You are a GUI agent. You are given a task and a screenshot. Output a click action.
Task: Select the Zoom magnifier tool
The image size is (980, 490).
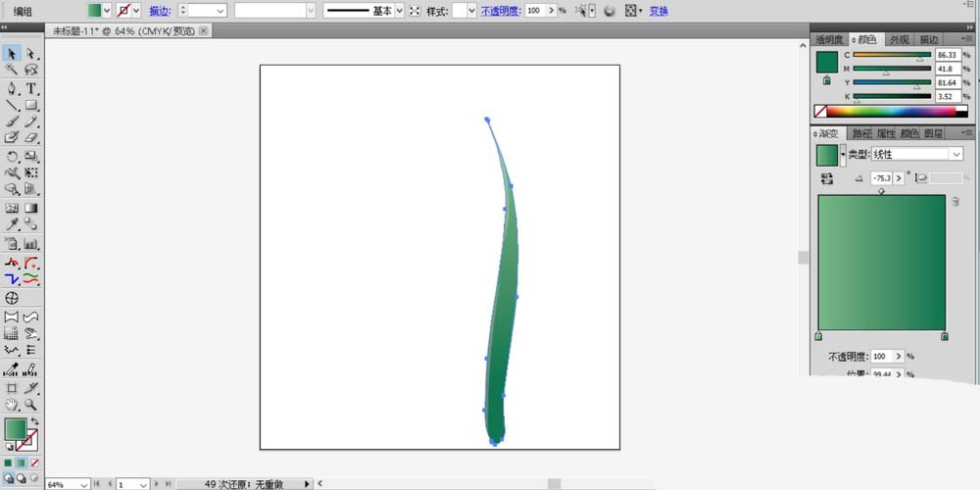[31, 405]
